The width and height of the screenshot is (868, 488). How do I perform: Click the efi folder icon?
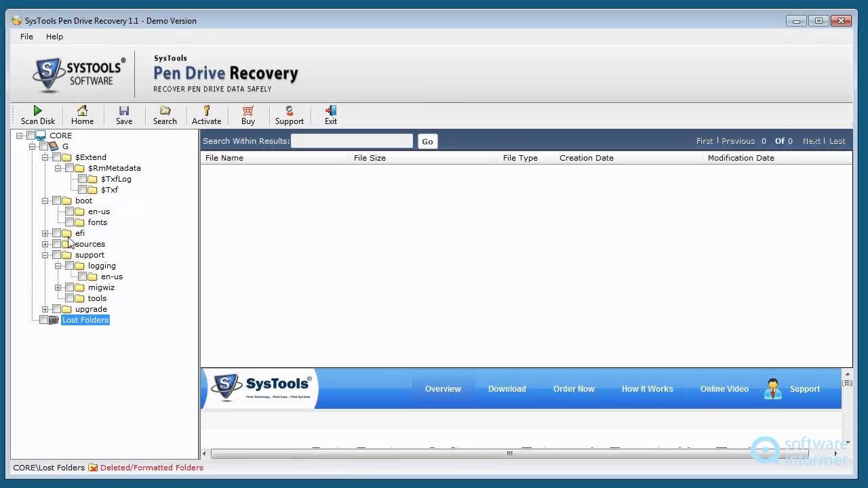click(66, 233)
